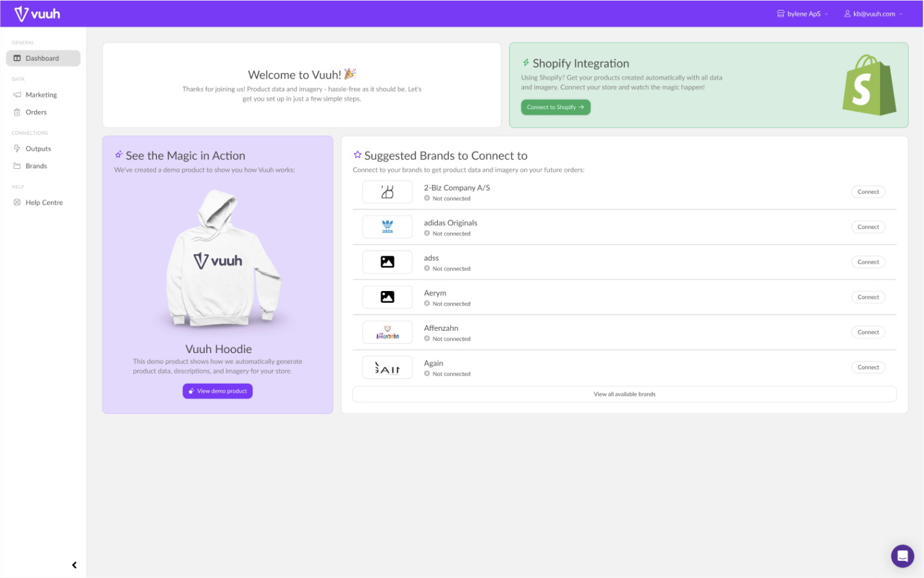Click the Welcome to Vuuh! heading
Screen dimensions: 924x578
302,75
